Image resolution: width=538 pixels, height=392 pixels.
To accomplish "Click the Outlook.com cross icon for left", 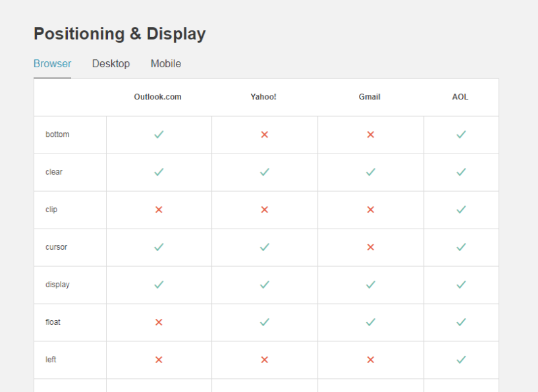I will point(159,360).
